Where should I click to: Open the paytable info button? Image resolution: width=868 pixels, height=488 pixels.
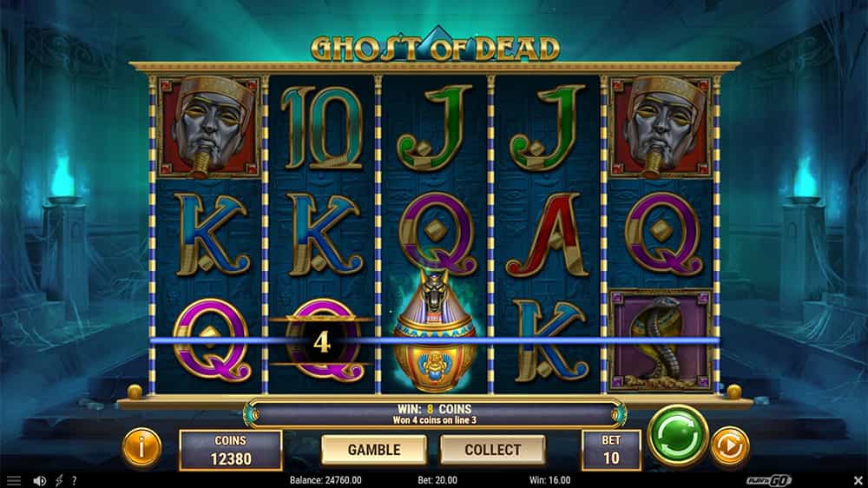(141, 446)
